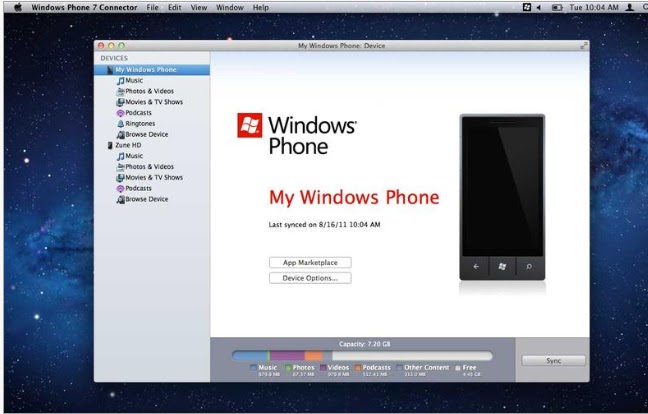Open the Help menu
Image resolution: width=648 pixels, height=414 pixels.
[261, 7]
